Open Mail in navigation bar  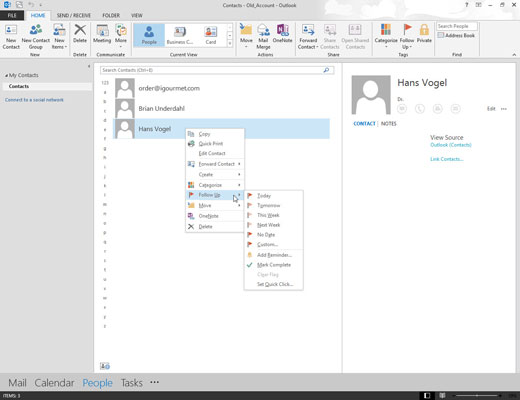(x=17, y=383)
